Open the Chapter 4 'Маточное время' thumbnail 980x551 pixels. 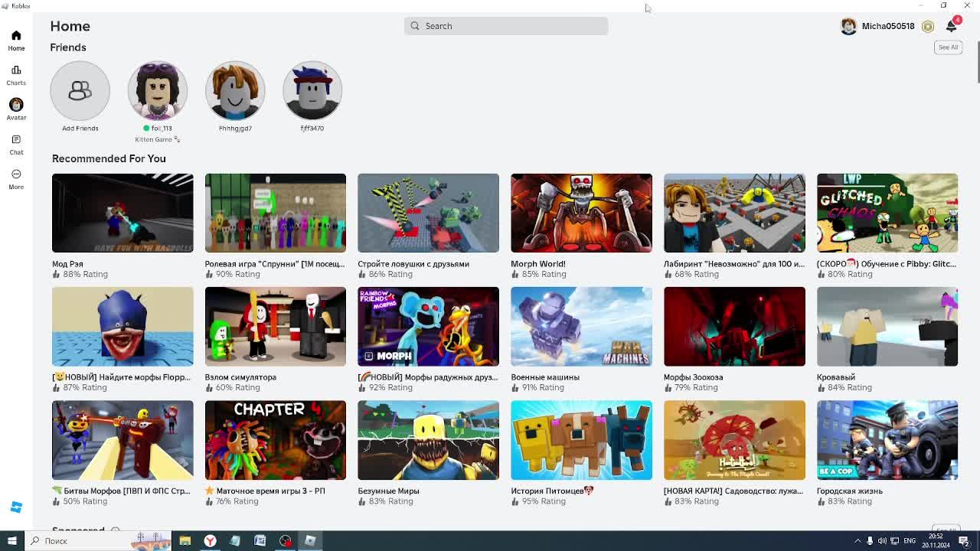tap(276, 440)
